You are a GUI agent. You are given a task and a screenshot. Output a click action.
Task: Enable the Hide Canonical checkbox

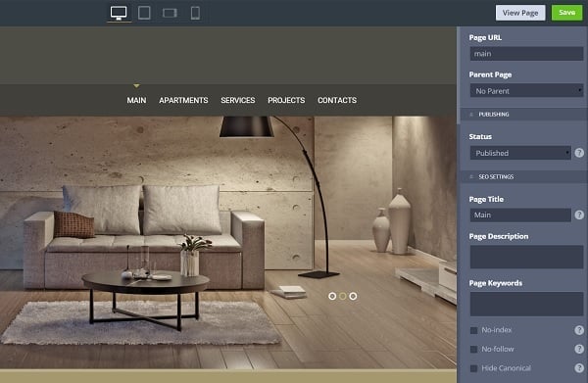(474, 368)
